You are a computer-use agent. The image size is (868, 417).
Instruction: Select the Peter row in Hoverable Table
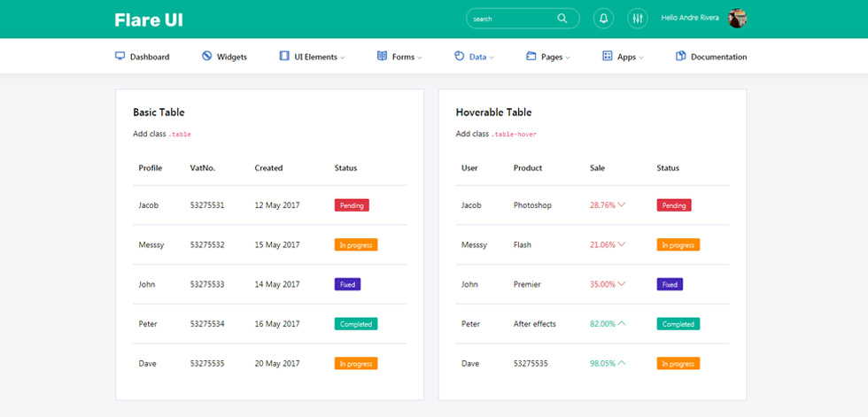(x=593, y=324)
